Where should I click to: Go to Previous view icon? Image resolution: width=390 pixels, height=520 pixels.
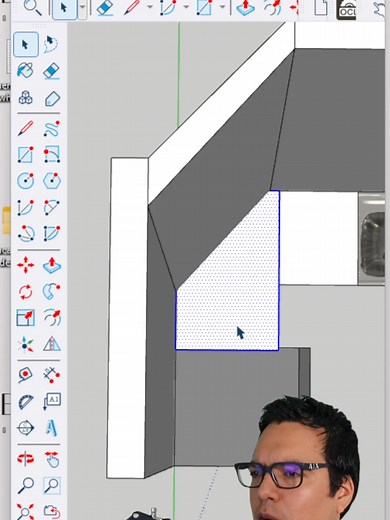click(x=52, y=512)
